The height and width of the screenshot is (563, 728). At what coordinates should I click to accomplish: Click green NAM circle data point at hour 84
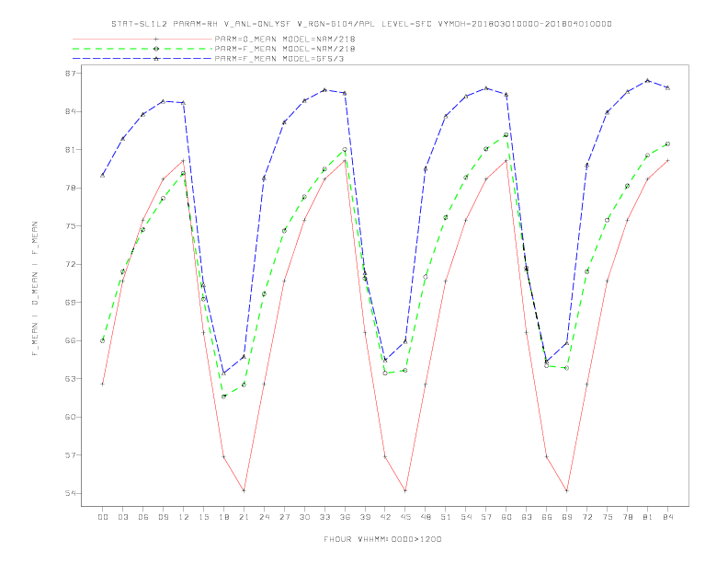pos(667,144)
